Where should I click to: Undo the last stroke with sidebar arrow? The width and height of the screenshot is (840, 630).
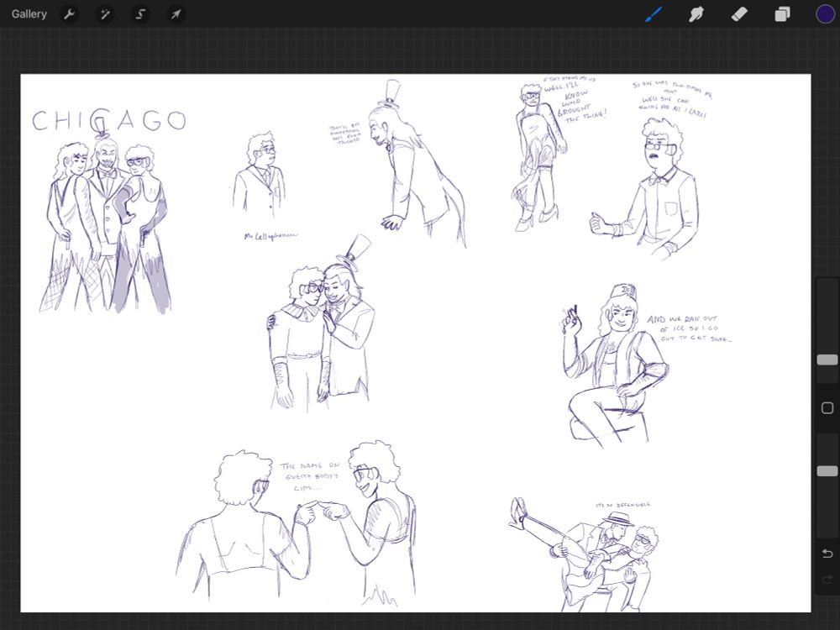[x=827, y=554]
